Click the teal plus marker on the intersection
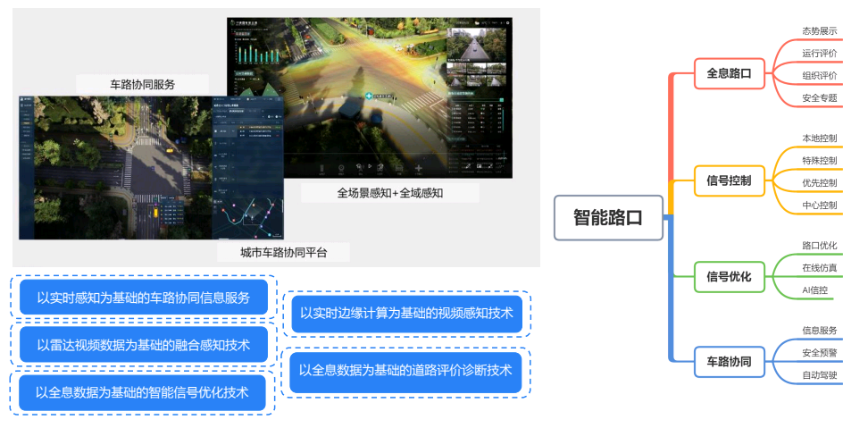Image resolution: width=868 pixels, height=428 pixels. tap(368, 94)
